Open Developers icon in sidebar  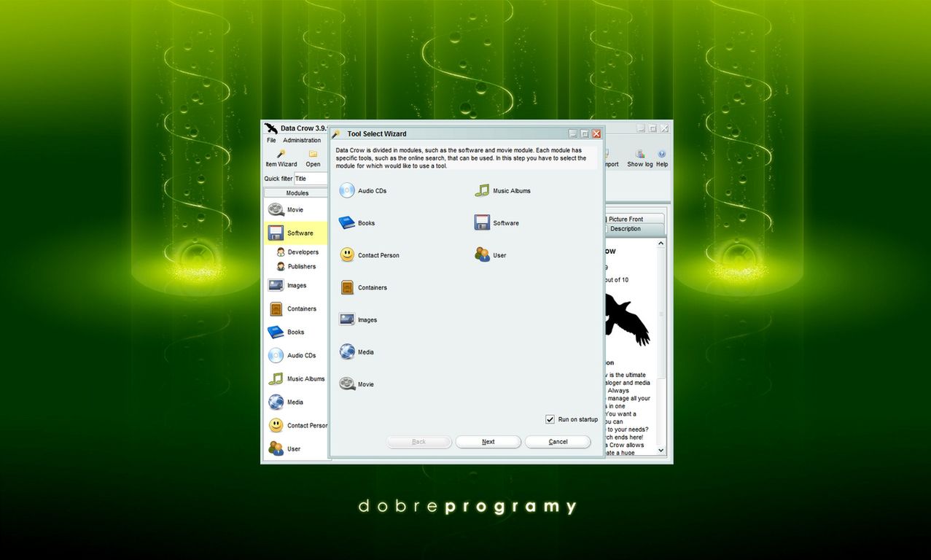[281, 252]
